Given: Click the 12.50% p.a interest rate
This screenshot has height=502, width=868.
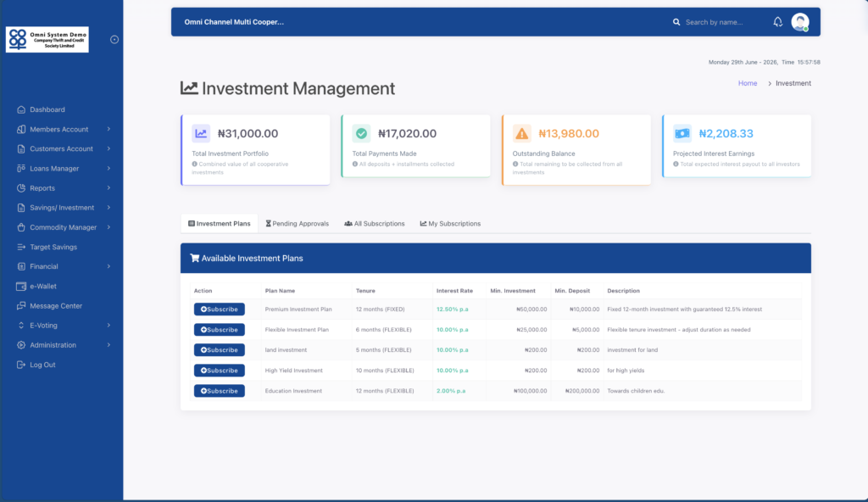Looking at the screenshot, I should coord(453,310).
